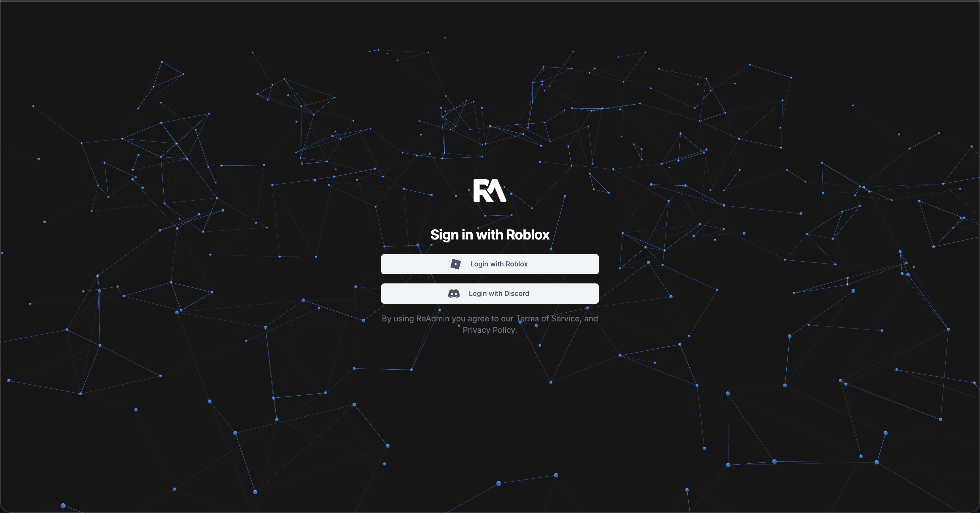Click the Login with Discord button
This screenshot has height=513, width=980.
click(x=490, y=294)
